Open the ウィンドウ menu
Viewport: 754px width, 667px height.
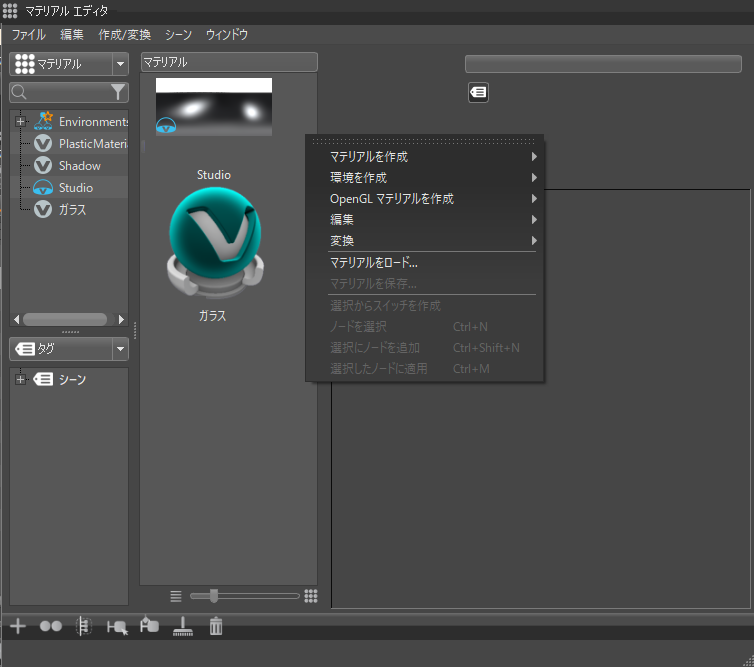tap(226, 35)
